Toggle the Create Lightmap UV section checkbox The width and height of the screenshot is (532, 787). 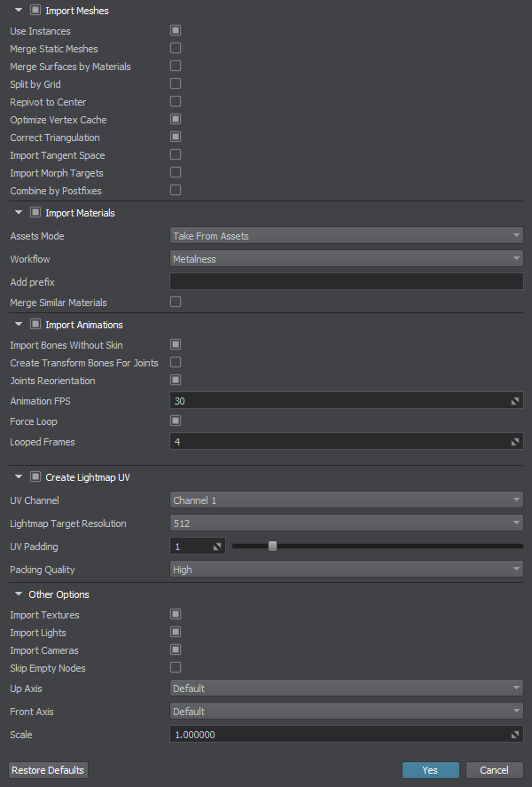tap(35, 476)
